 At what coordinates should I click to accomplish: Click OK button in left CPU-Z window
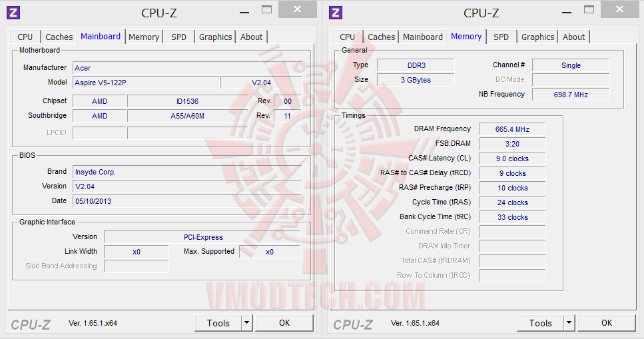(284, 323)
